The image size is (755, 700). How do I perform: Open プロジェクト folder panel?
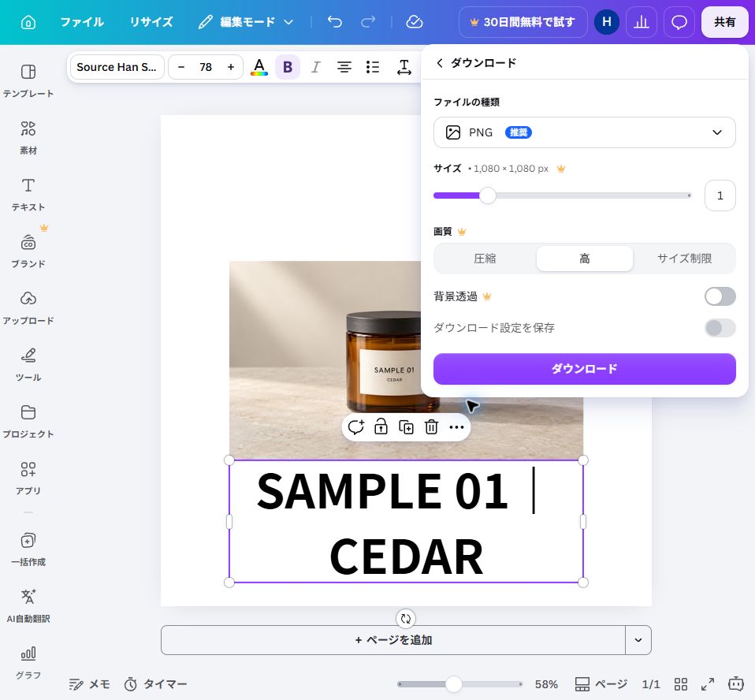click(x=28, y=422)
